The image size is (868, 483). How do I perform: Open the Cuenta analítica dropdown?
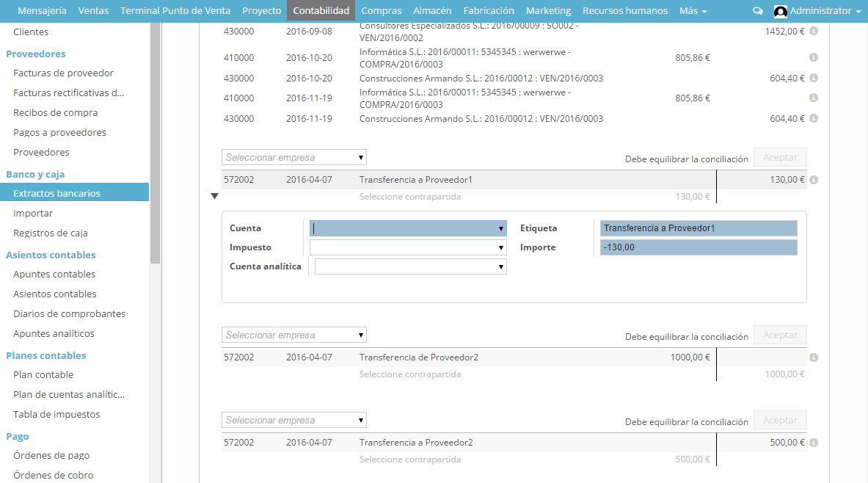tap(410, 266)
